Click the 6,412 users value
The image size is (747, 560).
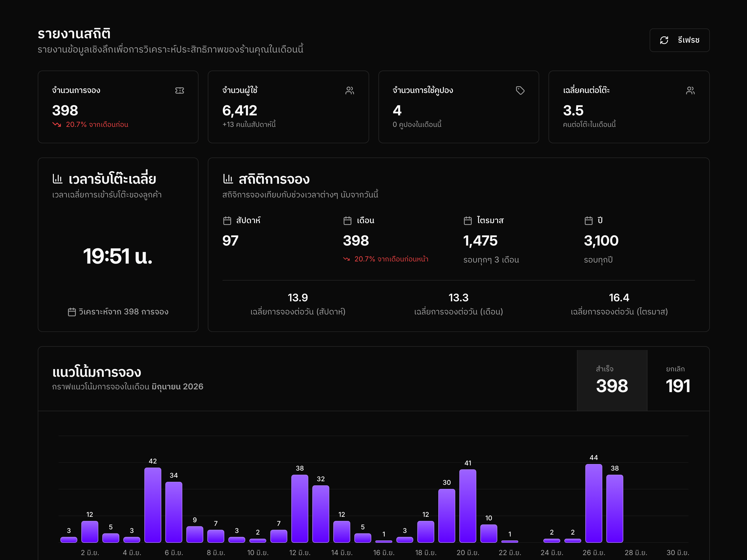[x=240, y=110]
